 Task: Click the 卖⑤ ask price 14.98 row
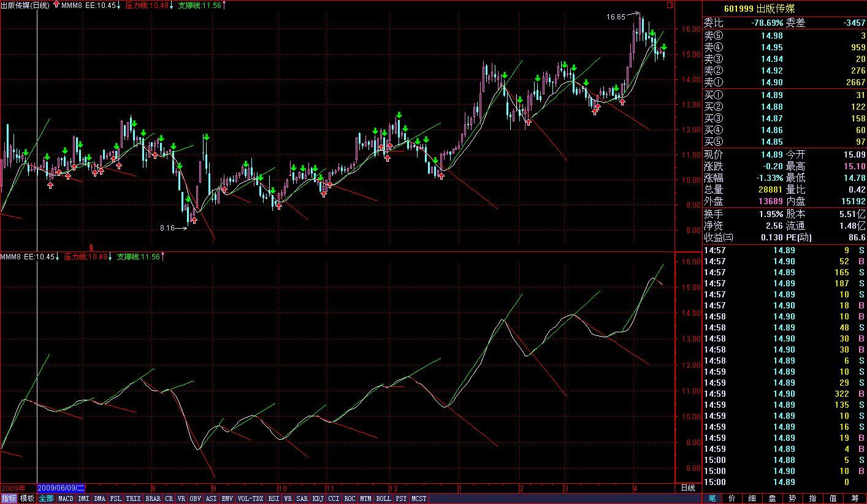pyautogui.click(x=785, y=36)
